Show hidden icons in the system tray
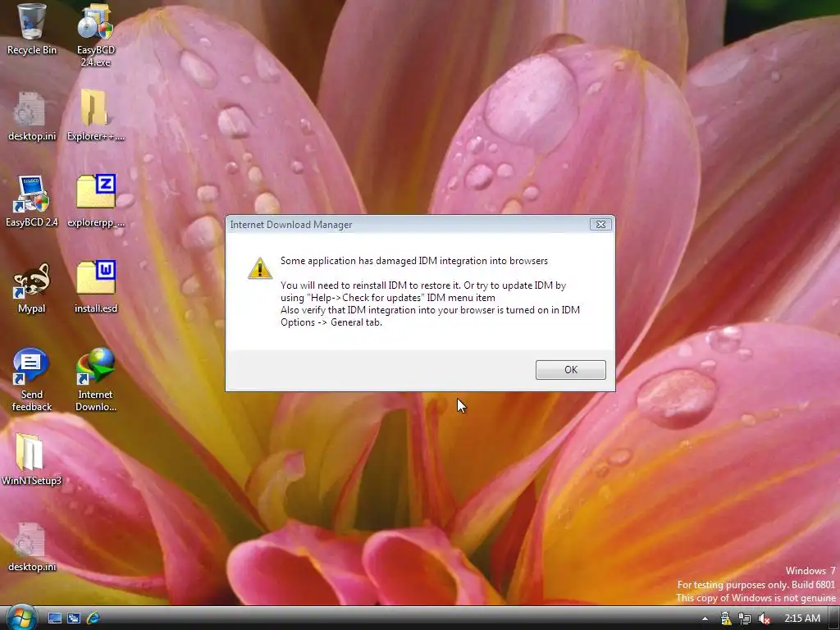This screenshot has width=840, height=630. pos(705,619)
